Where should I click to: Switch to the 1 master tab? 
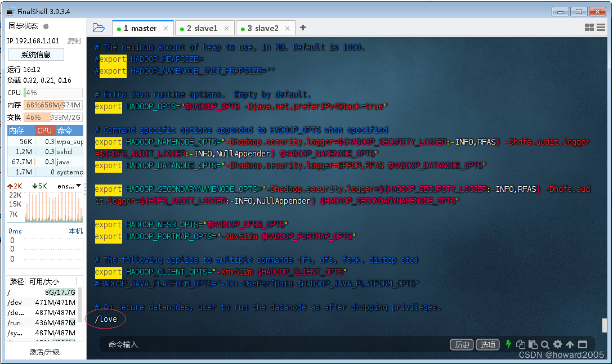(x=142, y=28)
